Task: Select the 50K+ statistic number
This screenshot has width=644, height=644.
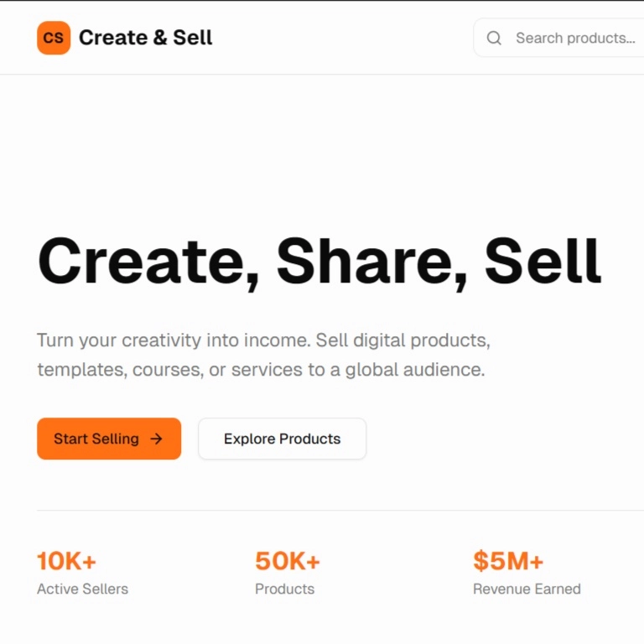Action: [x=288, y=561]
